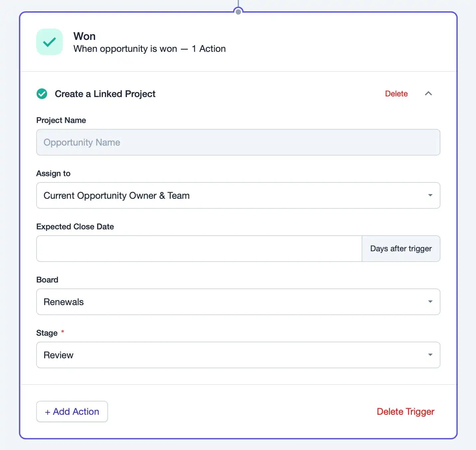The image size is (476, 450).
Task: Delete the Create a Linked Project action
Action: (396, 94)
